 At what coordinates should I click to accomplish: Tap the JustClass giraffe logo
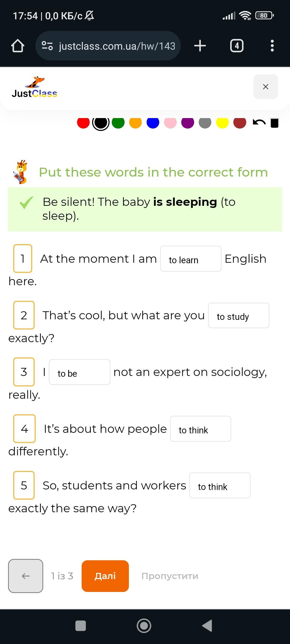pos(34,87)
